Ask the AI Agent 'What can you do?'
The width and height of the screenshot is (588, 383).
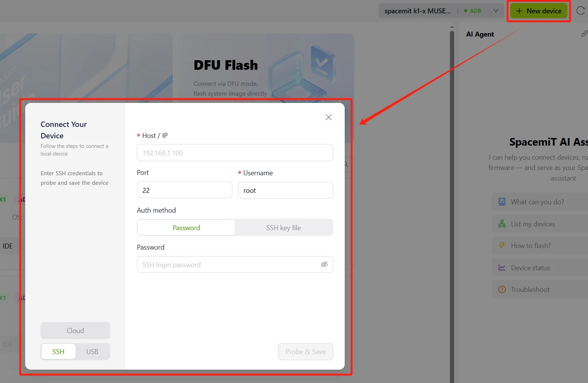pyautogui.click(x=540, y=202)
